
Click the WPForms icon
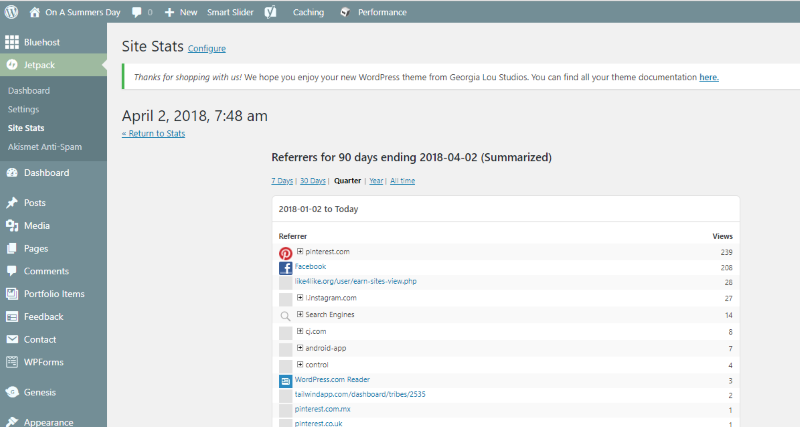tap(12, 362)
